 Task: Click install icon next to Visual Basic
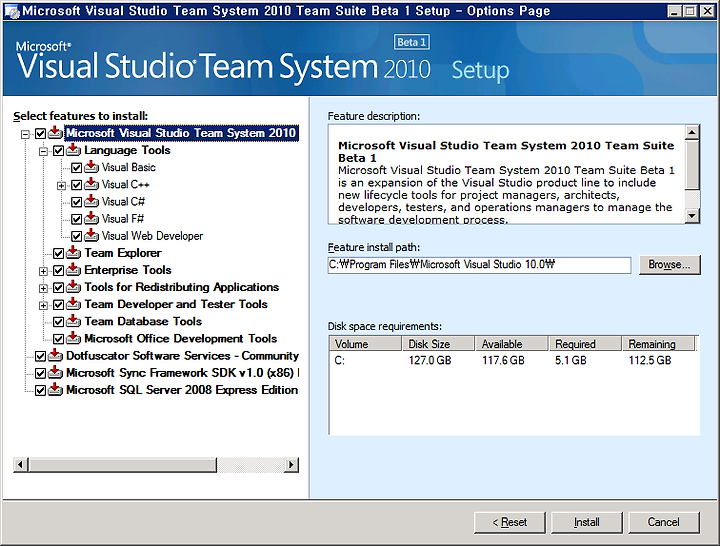pyautogui.click(x=91, y=167)
